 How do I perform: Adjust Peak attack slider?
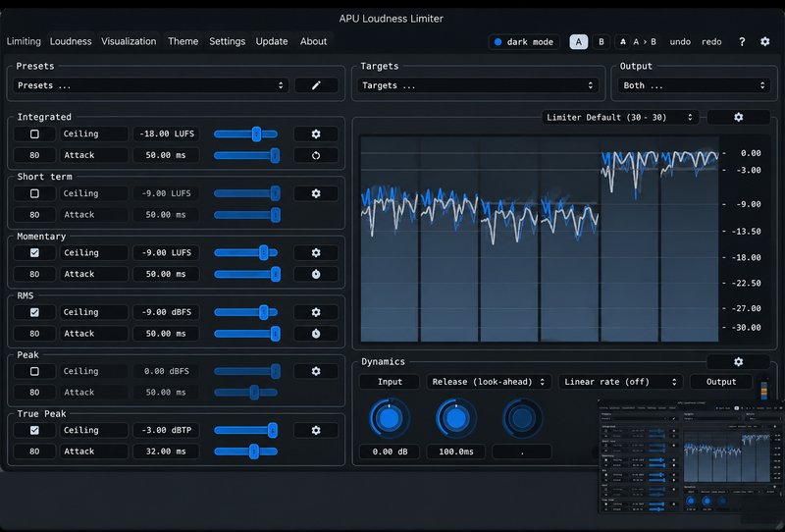click(x=246, y=393)
